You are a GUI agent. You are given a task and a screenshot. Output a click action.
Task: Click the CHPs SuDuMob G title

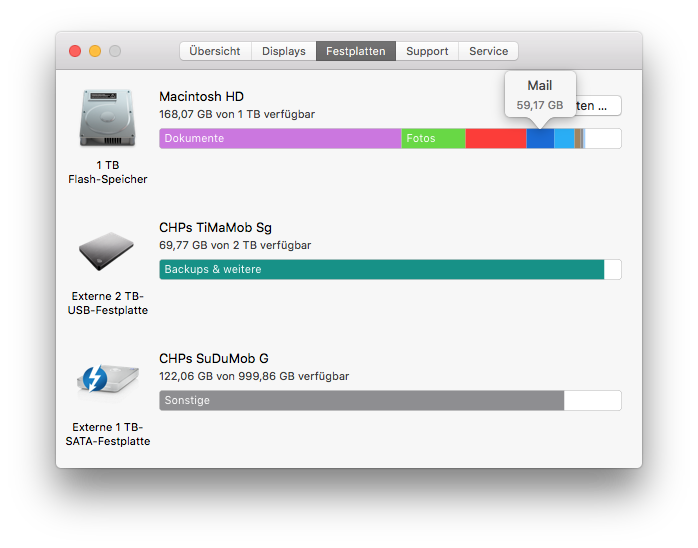(214, 358)
